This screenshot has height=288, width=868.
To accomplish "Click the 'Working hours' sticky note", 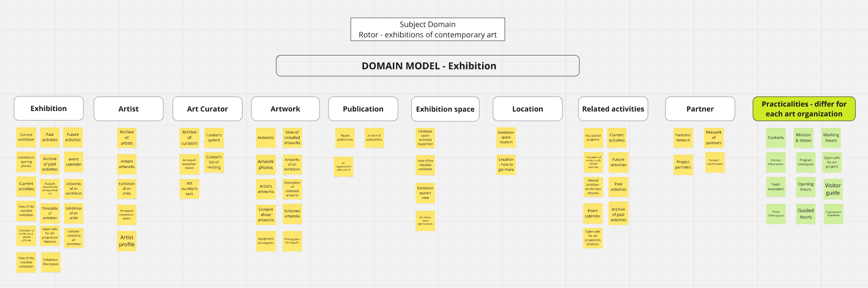I will 831,138.
